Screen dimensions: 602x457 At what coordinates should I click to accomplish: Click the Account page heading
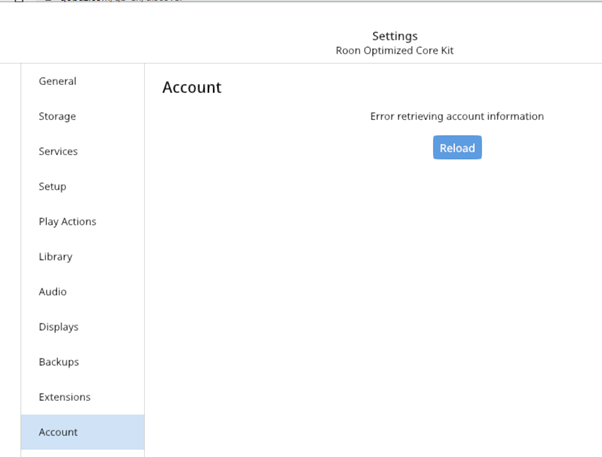pos(192,88)
